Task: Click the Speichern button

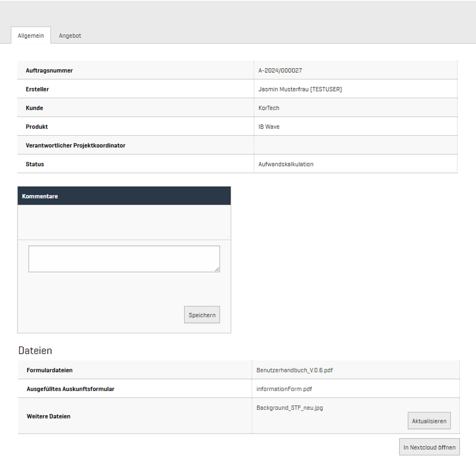Action: point(201,315)
